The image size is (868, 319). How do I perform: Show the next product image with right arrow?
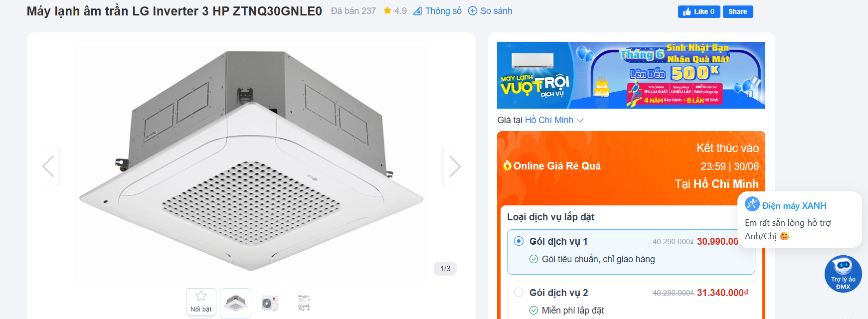(x=454, y=166)
